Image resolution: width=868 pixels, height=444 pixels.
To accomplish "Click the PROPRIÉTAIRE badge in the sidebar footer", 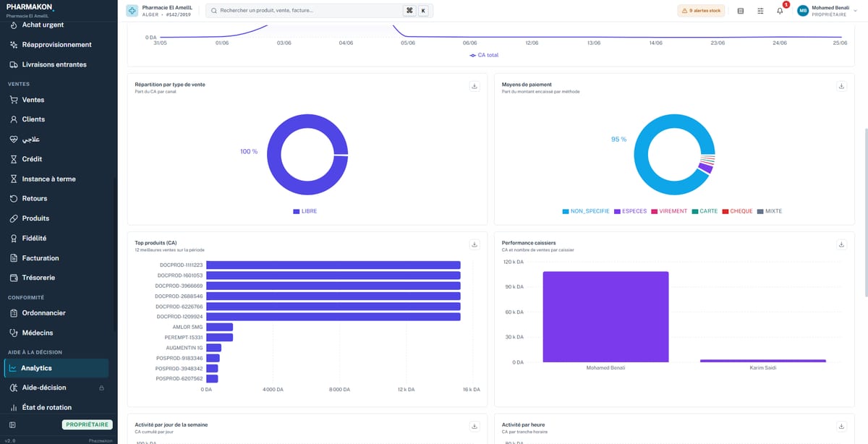I will [87, 425].
